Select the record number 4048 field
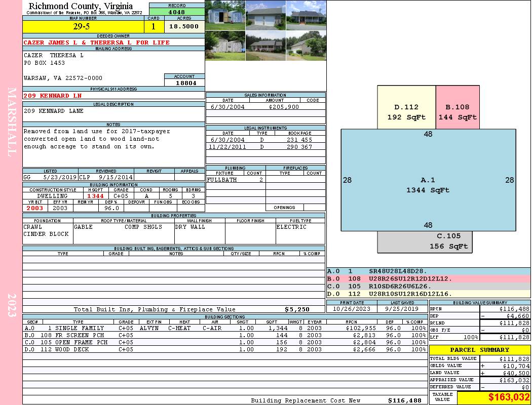The height and width of the screenshot is (405, 532). point(177,12)
